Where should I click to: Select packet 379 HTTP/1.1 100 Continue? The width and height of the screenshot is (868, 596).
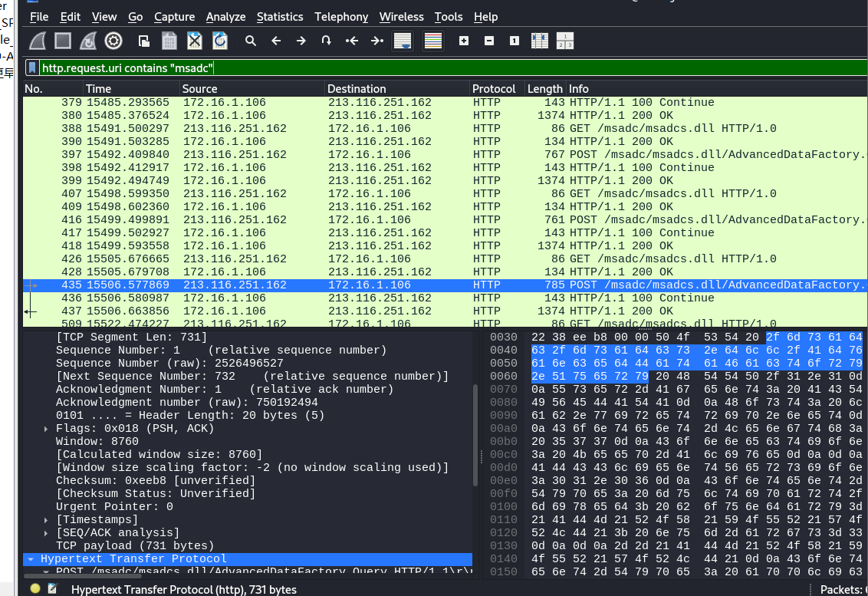point(445,103)
